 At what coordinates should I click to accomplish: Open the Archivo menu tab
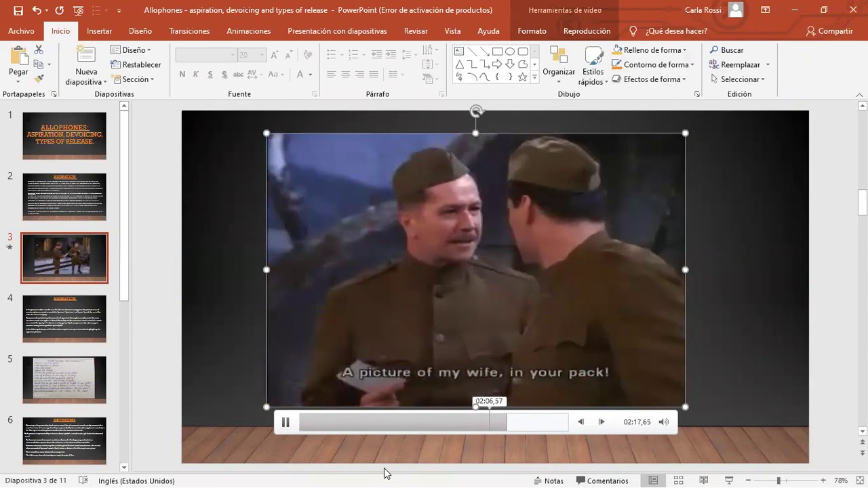(x=22, y=31)
